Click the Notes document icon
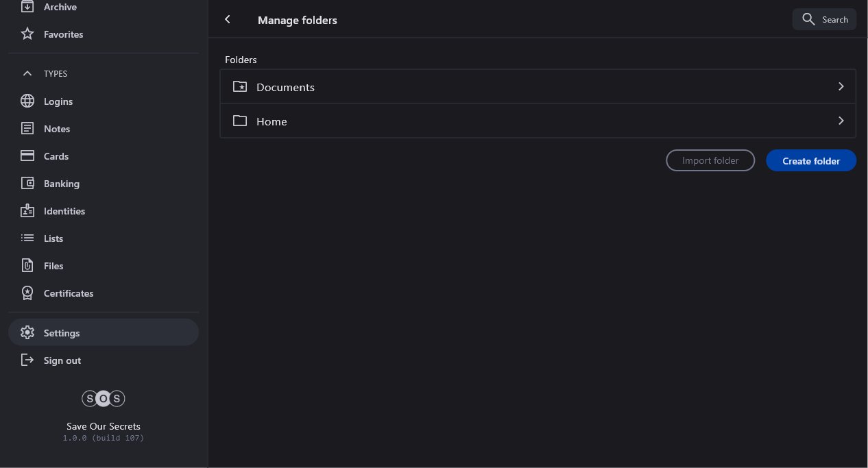The height and width of the screenshot is (468, 868). [27, 129]
